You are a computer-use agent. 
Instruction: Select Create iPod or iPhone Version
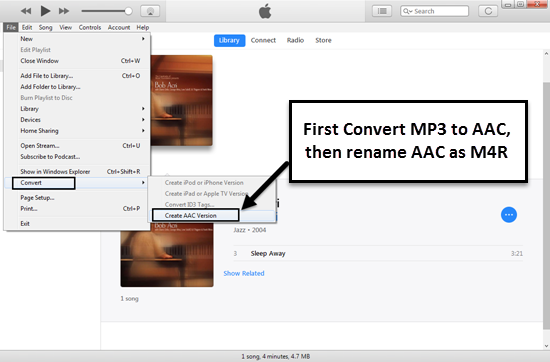(213, 183)
